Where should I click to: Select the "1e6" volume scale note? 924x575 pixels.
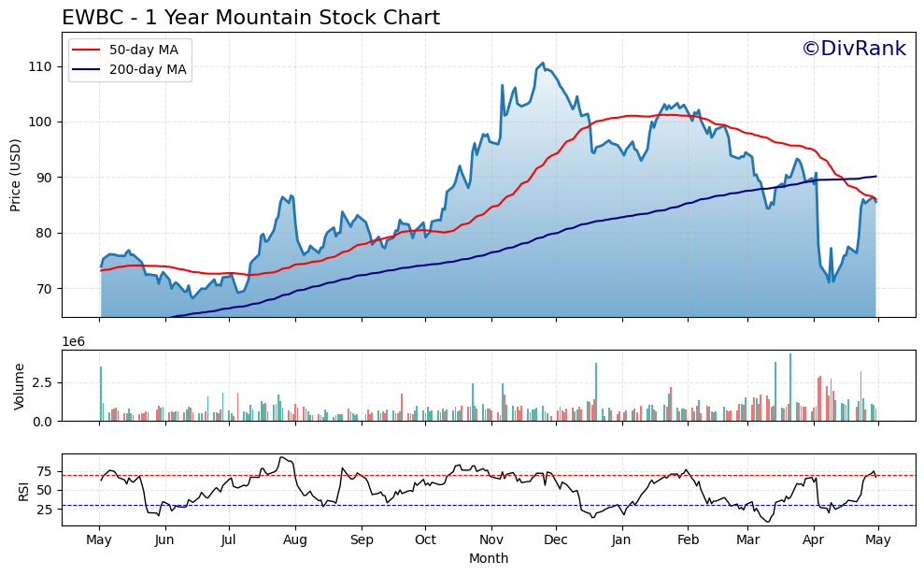74,341
